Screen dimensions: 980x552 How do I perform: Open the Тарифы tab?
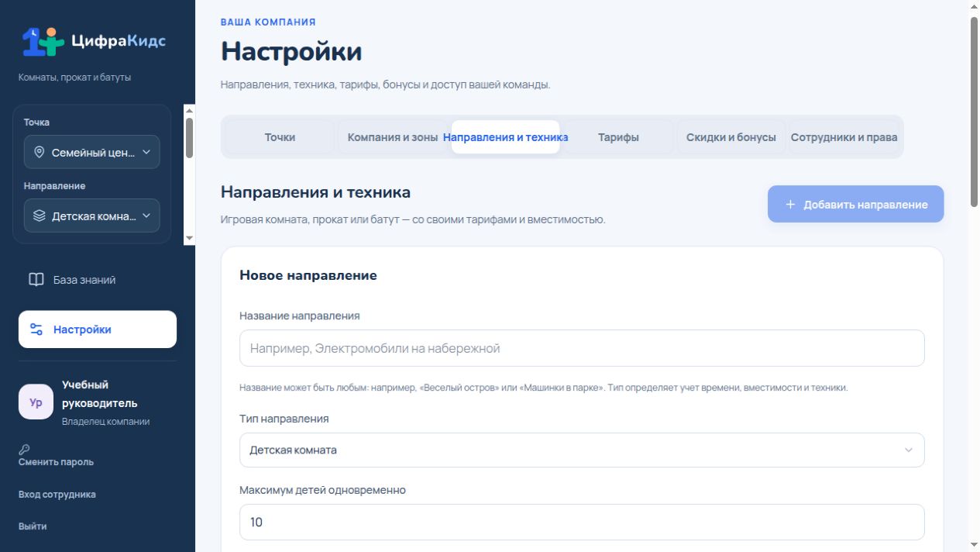point(618,137)
